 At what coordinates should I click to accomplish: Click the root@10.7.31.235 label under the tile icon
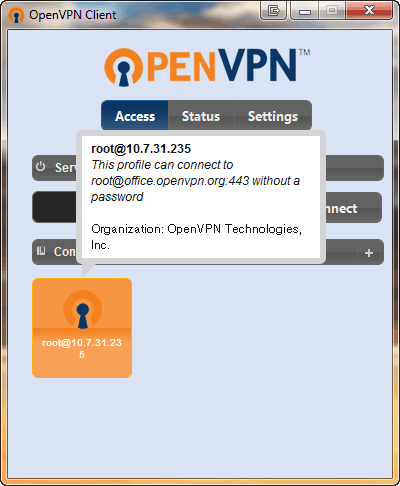82,348
